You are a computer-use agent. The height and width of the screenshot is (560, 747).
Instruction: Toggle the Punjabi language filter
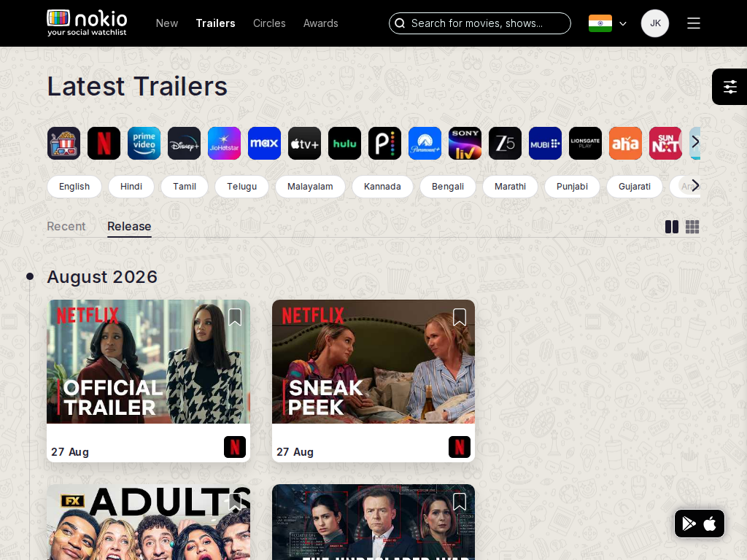(572, 186)
